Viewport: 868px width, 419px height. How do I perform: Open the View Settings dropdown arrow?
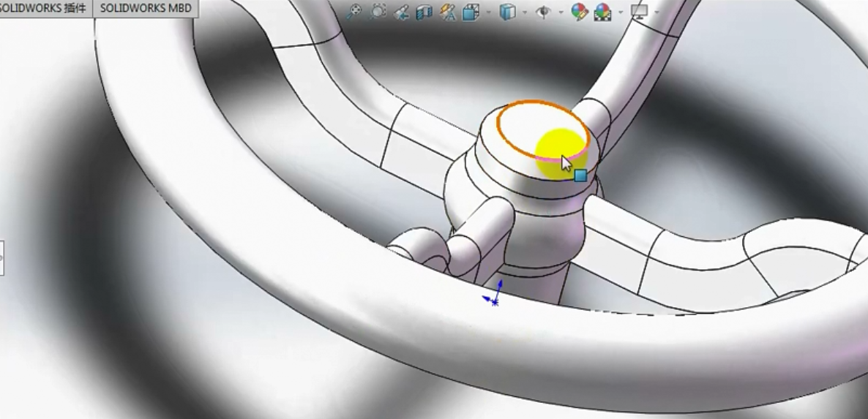tap(656, 12)
